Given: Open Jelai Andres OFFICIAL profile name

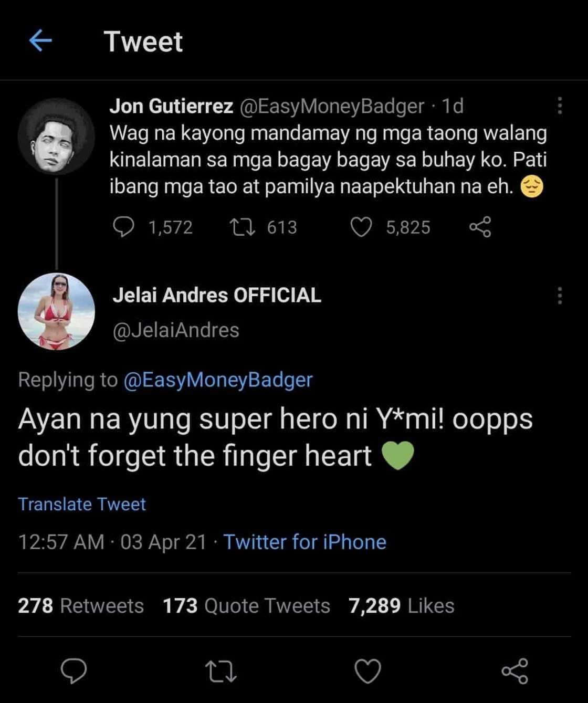Looking at the screenshot, I should pyautogui.click(x=217, y=296).
